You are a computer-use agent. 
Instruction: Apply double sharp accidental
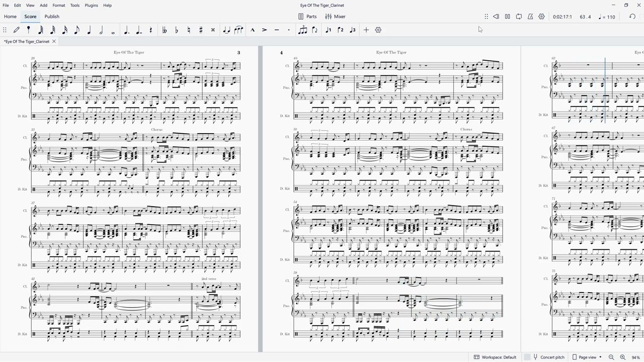point(213,30)
